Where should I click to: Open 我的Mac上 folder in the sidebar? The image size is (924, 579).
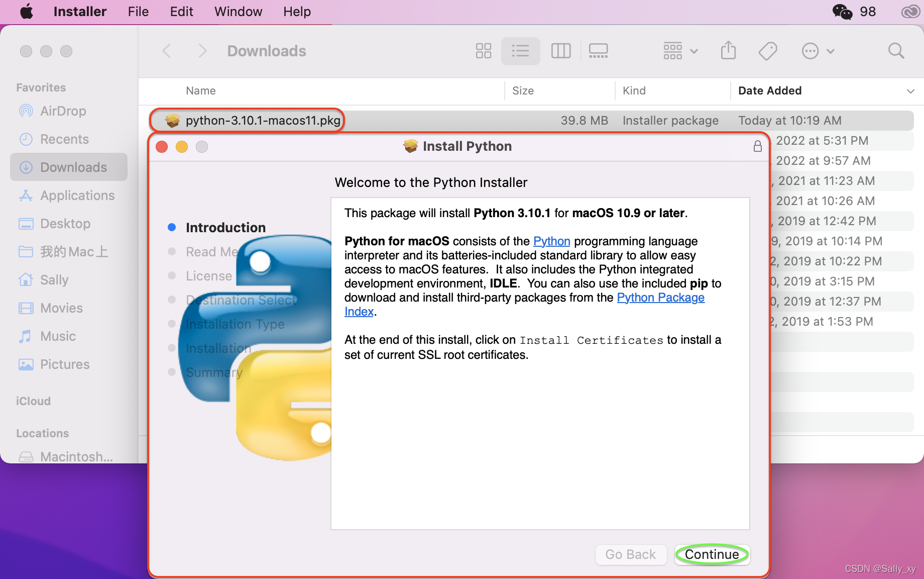[74, 252]
